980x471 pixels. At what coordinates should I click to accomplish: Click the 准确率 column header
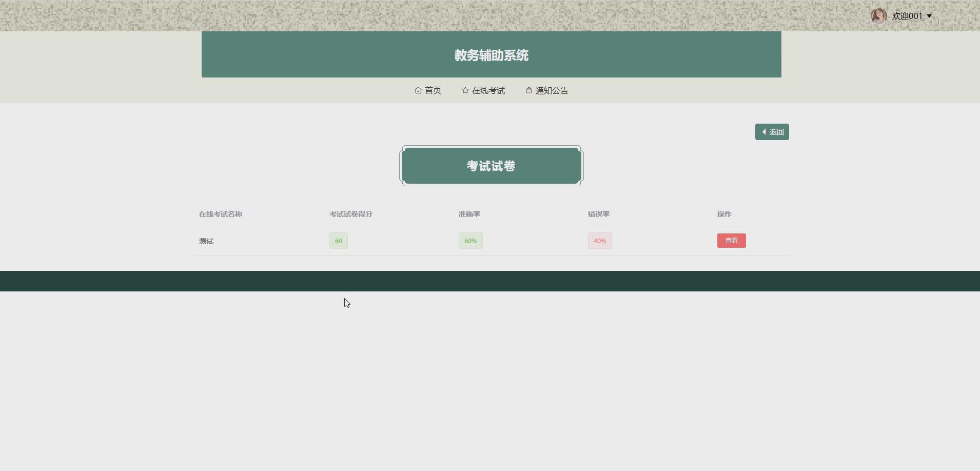(x=468, y=214)
